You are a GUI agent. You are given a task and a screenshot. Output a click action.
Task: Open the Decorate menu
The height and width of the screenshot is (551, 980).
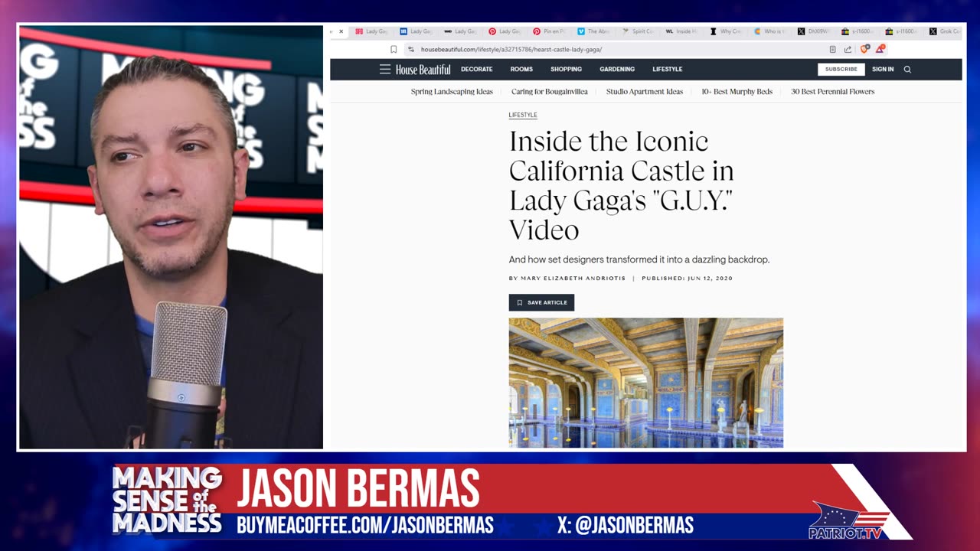point(476,69)
